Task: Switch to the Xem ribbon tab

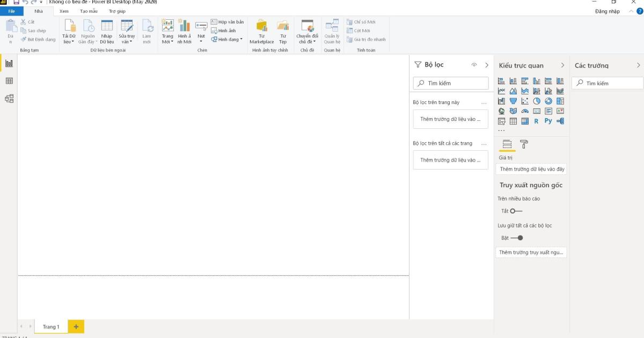Action: 64,11
